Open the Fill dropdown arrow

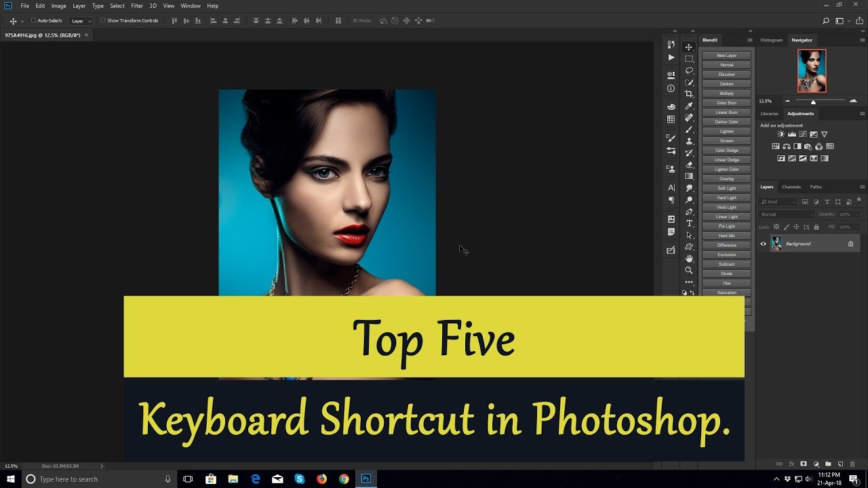pyautogui.click(x=856, y=226)
